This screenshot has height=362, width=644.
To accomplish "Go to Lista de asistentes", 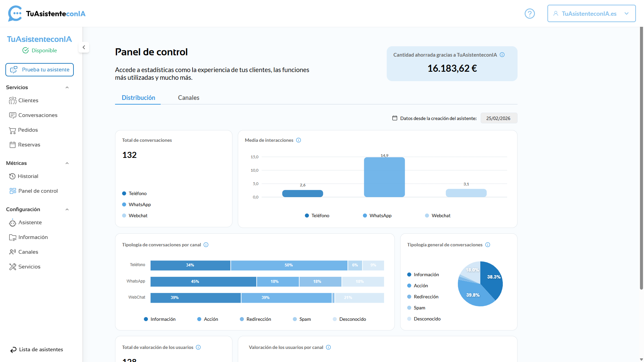I will pyautogui.click(x=37, y=350).
